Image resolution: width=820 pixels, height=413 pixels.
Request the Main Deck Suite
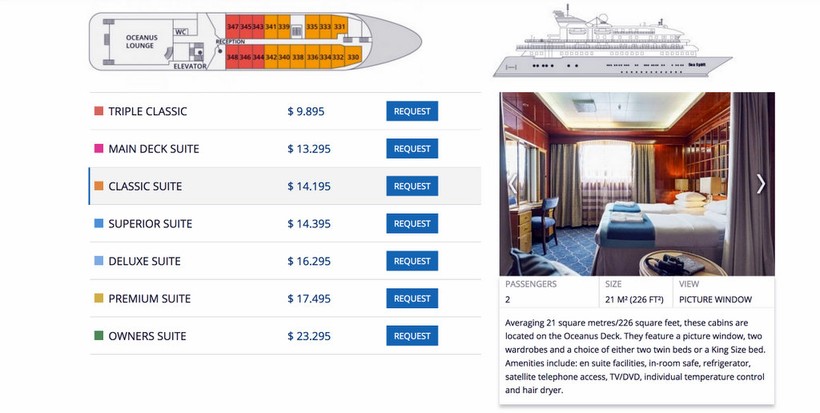(x=412, y=149)
